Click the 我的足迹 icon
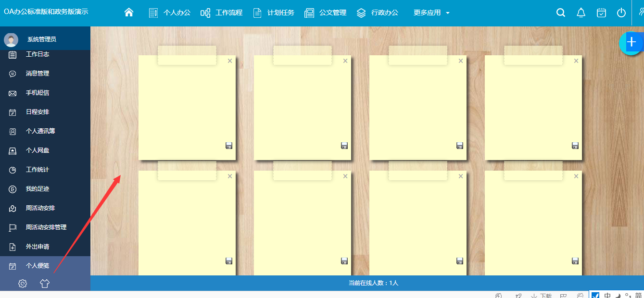The width and height of the screenshot is (644, 298). click(13, 189)
